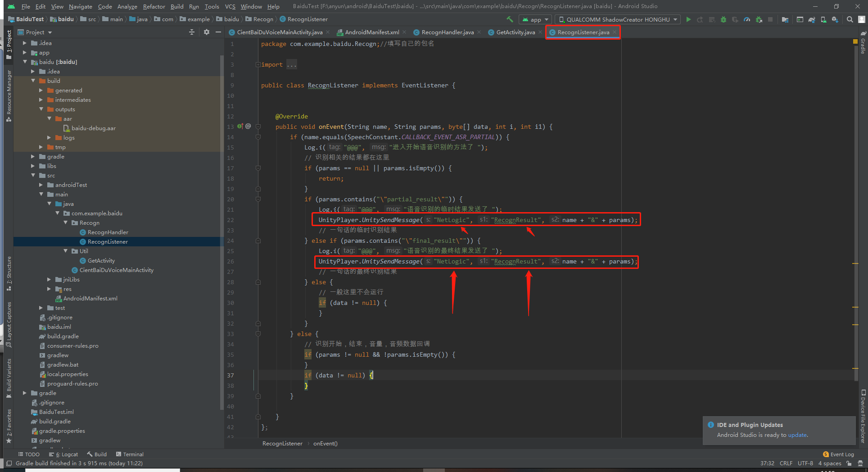Click the UTF-8 encoding in status bar

805,463
